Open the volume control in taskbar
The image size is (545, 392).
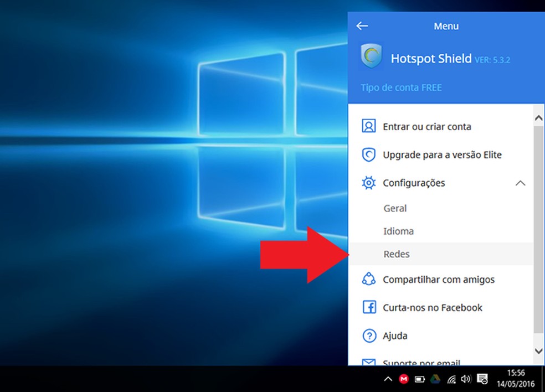[466, 379]
